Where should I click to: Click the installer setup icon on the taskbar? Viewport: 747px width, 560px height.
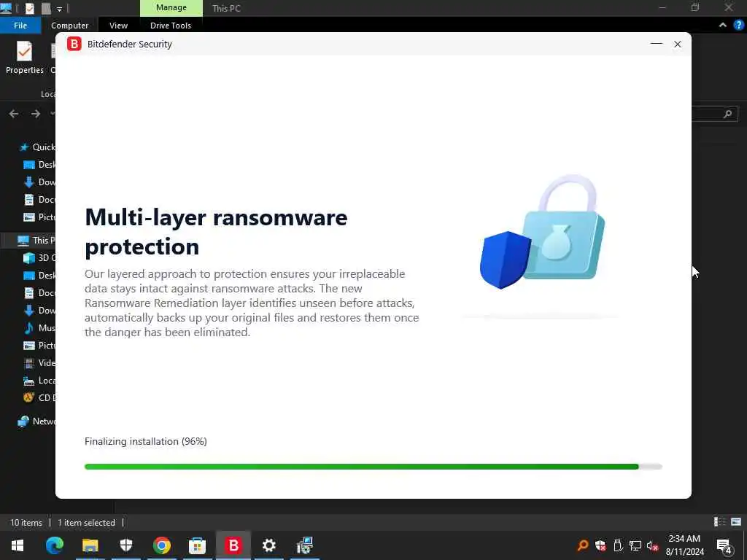coord(304,545)
